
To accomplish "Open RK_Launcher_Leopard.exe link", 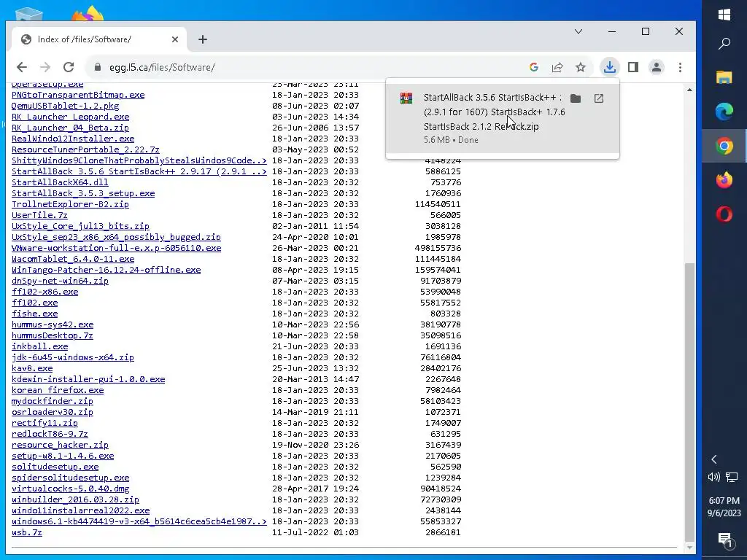I will (71, 117).
